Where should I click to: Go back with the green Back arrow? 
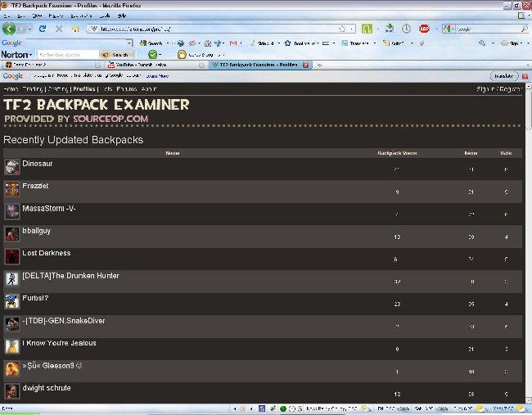pos(9,29)
